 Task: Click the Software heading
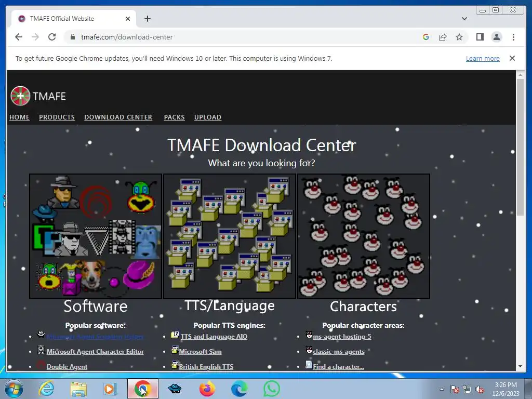point(96,307)
